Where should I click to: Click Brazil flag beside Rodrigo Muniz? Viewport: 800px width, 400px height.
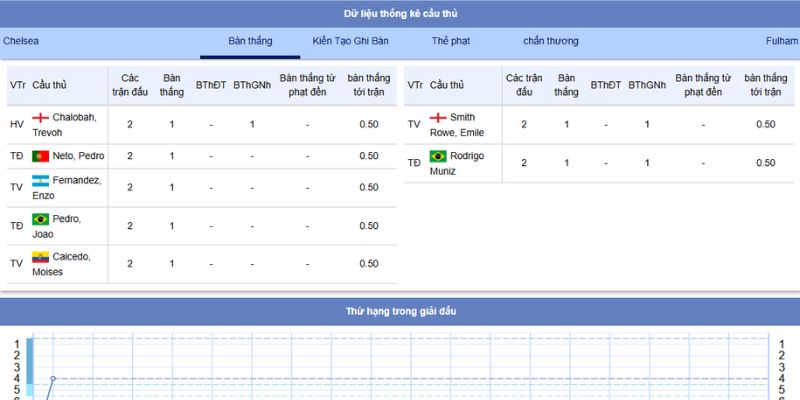click(x=438, y=156)
